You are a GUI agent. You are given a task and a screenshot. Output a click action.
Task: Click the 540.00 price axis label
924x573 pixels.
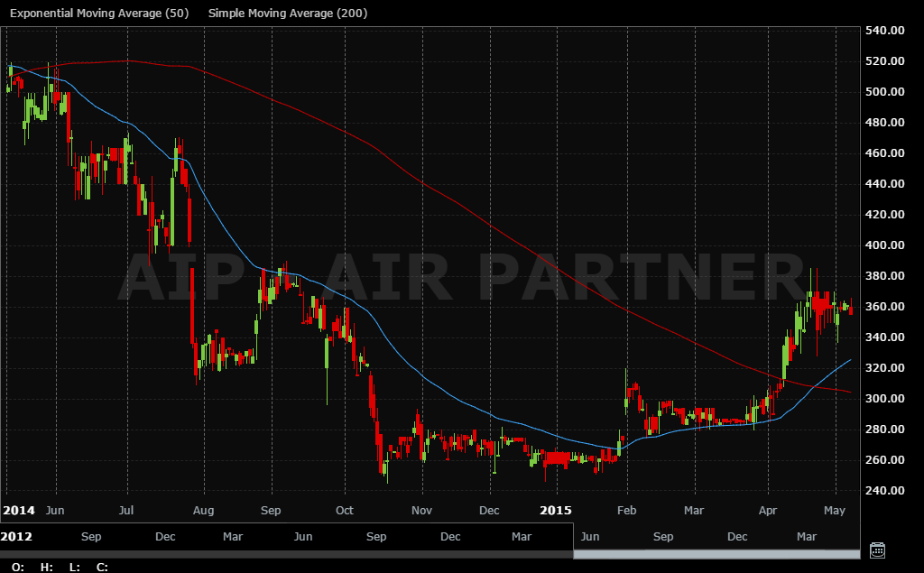point(885,31)
